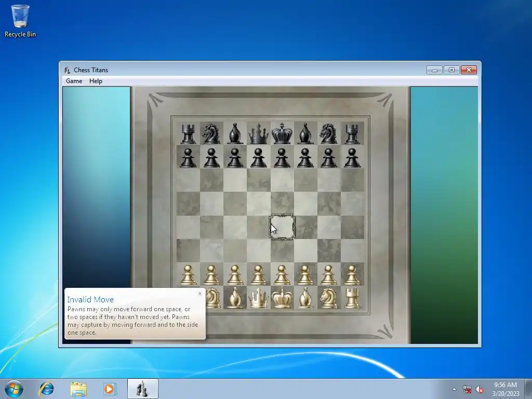Choose the white pawn on e2
This screenshot has width=532, height=399.
click(x=282, y=275)
